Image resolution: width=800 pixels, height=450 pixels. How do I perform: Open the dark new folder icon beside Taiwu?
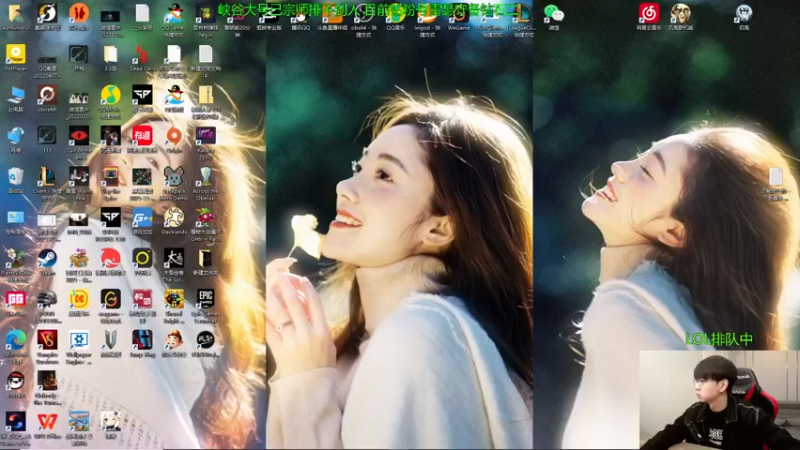pyautogui.click(x=206, y=259)
